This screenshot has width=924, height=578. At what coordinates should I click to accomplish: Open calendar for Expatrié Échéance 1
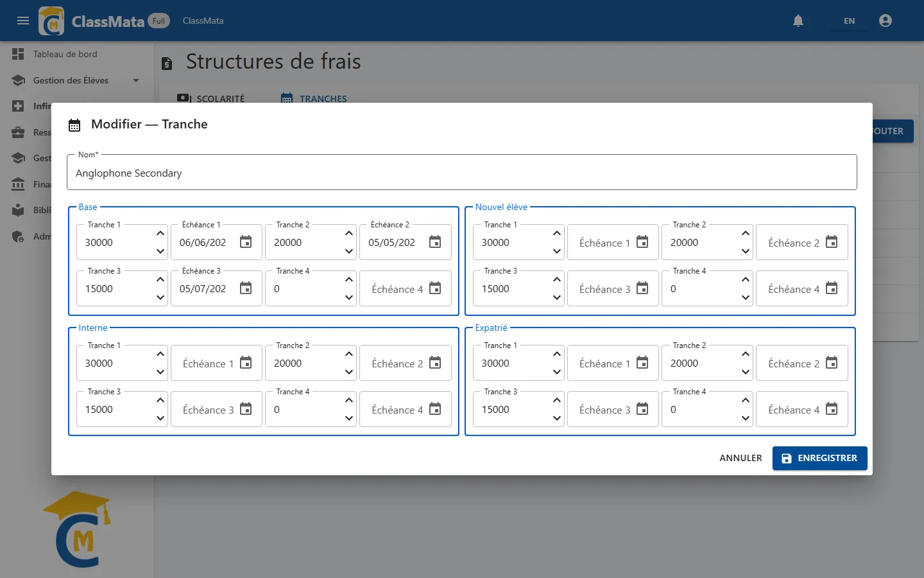(x=642, y=363)
